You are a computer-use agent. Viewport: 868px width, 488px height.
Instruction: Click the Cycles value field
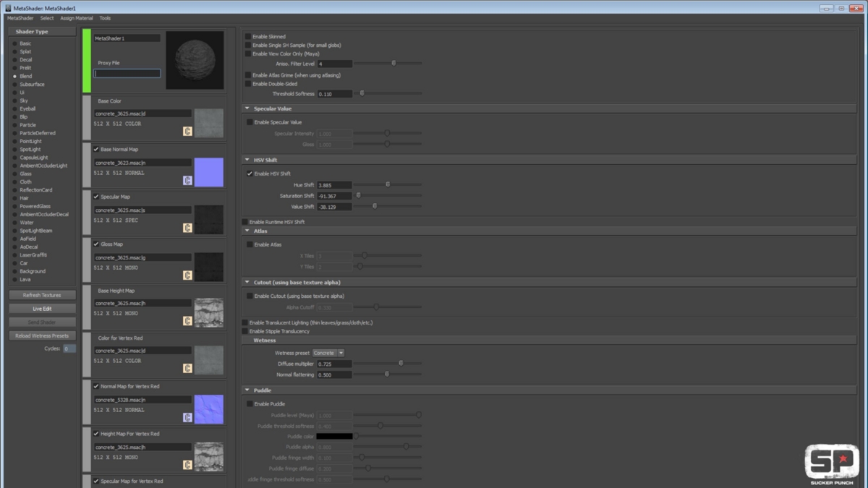click(69, 348)
